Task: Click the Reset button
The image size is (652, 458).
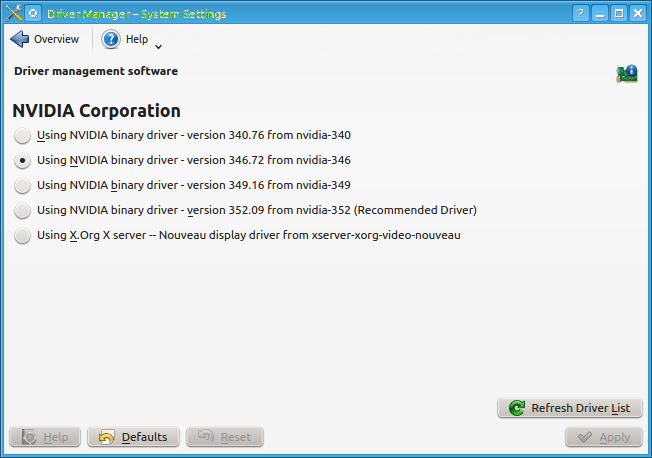Action: tap(225, 437)
